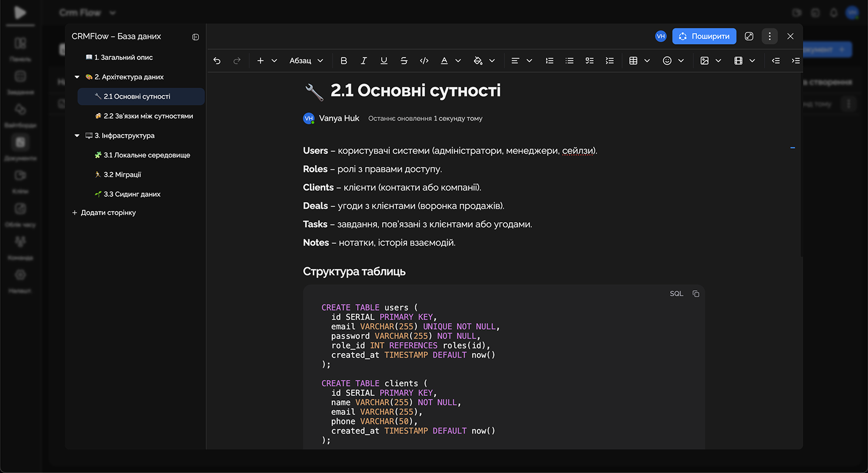This screenshot has width=868, height=473.
Task: Open page 3.2 Міграції
Action: (x=122, y=175)
